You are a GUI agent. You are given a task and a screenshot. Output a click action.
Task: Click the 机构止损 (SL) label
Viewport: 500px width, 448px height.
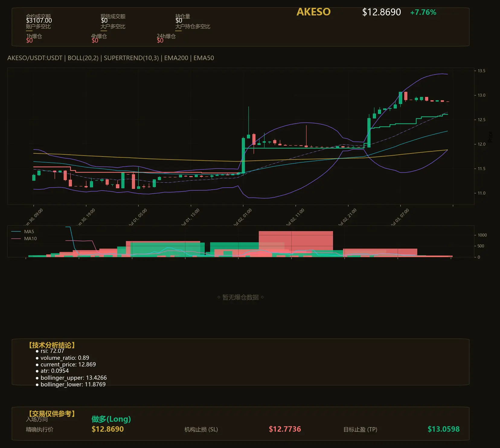[201, 429]
